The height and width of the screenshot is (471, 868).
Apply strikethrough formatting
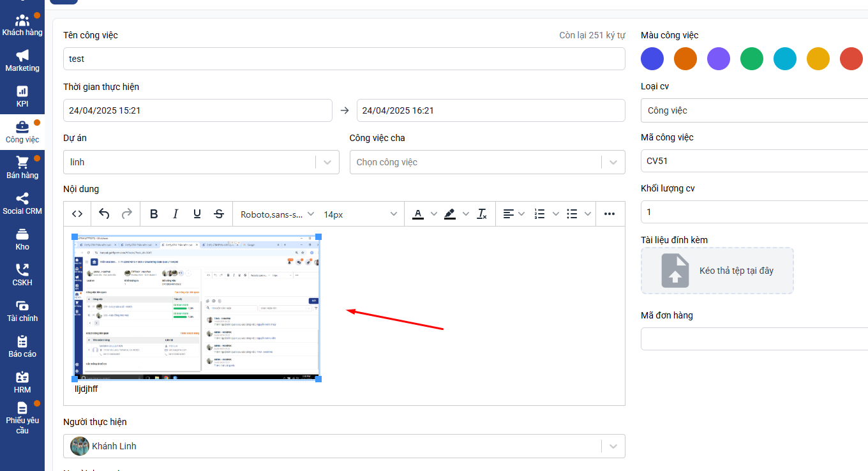tap(219, 214)
